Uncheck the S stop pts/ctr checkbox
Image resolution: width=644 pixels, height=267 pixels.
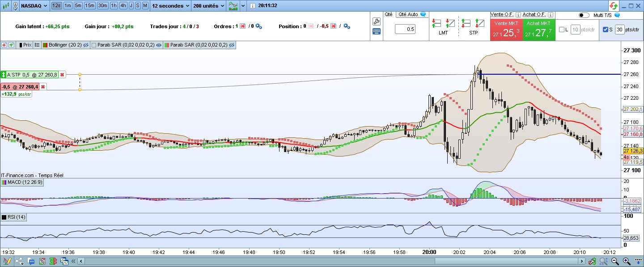pos(606,30)
